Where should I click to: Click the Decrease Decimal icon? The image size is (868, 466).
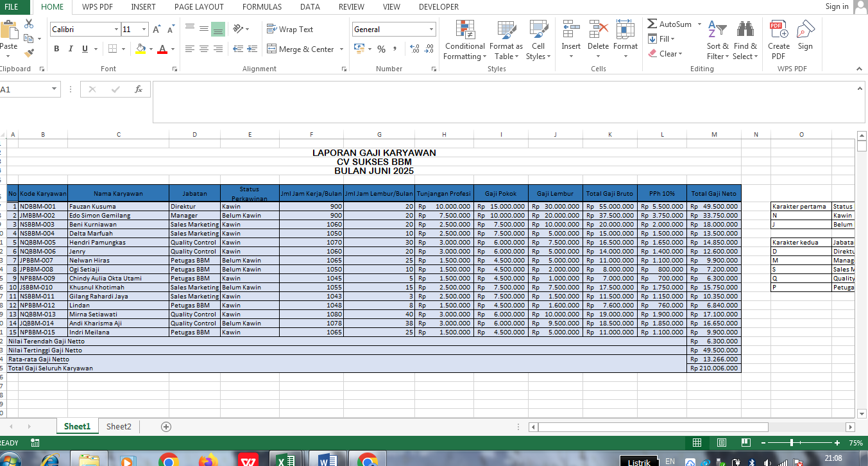pos(429,49)
